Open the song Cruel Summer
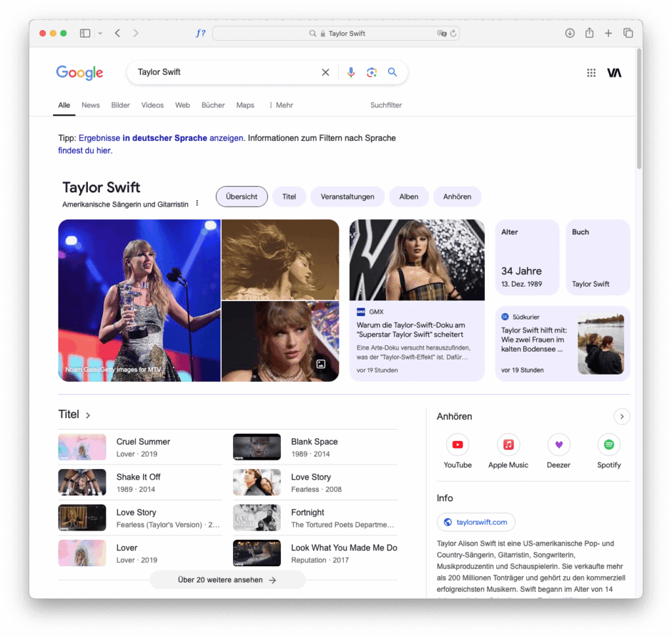Viewport: 672px width, 637px height. click(x=143, y=442)
